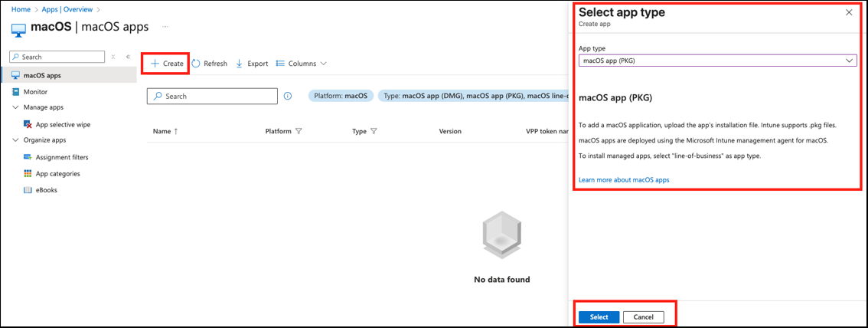Open App categories
The height and width of the screenshot is (328, 868).
[x=57, y=174]
